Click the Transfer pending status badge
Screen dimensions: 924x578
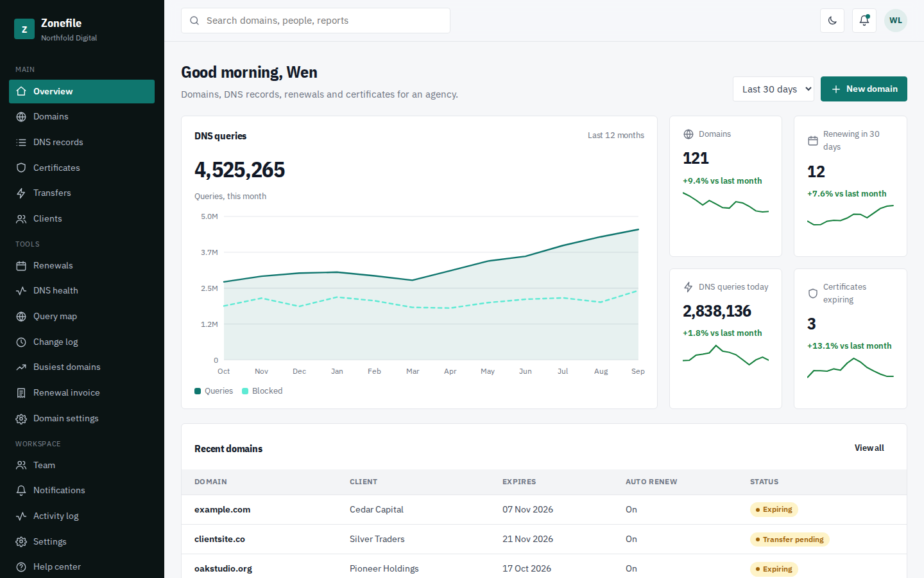point(790,539)
